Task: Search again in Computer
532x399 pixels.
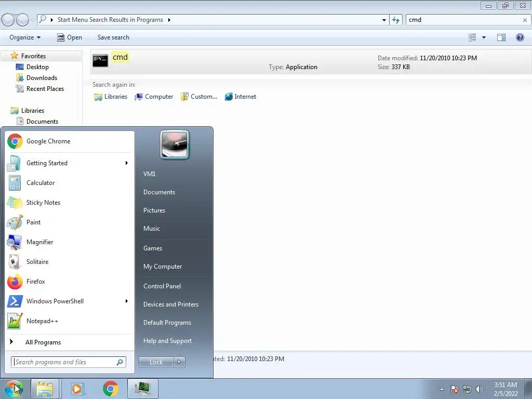Action: tap(154, 97)
